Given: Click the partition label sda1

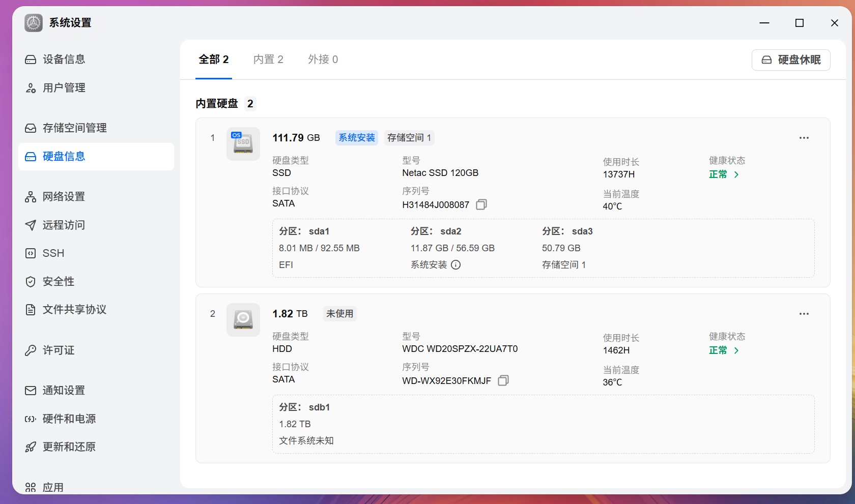Looking at the screenshot, I should [x=319, y=231].
